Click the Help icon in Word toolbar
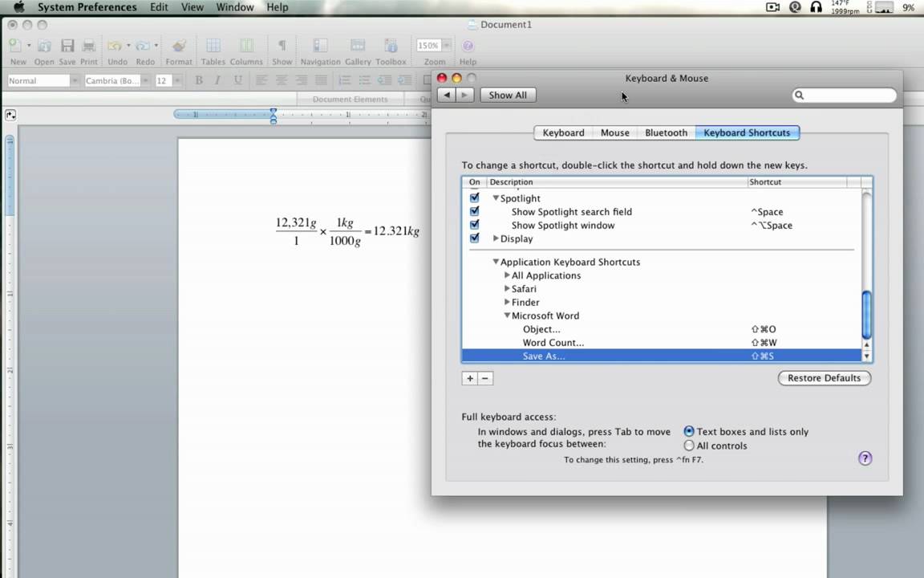 pos(468,46)
